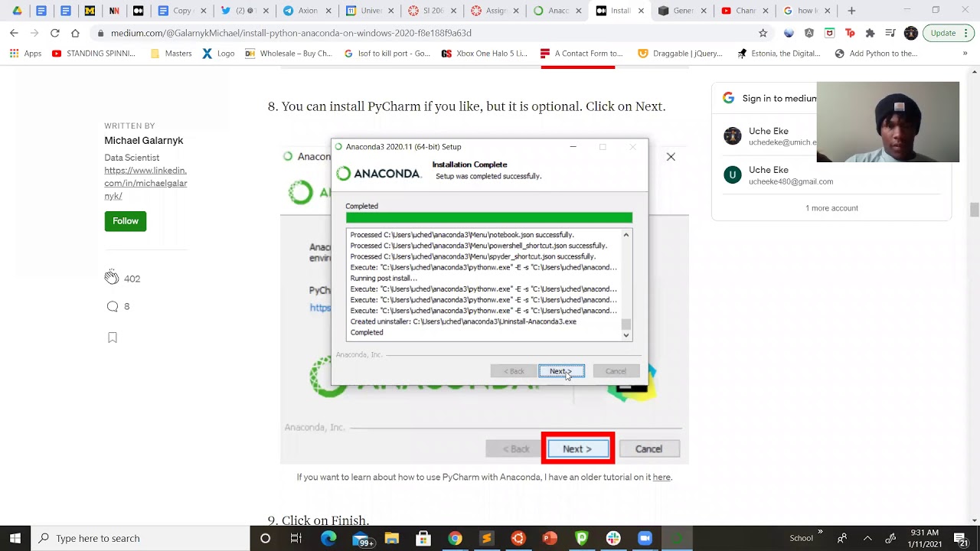Open clock showing 9:31 AM 1/11/2021
The width and height of the screenshot is (980, 551).
[x=926, y=538]
